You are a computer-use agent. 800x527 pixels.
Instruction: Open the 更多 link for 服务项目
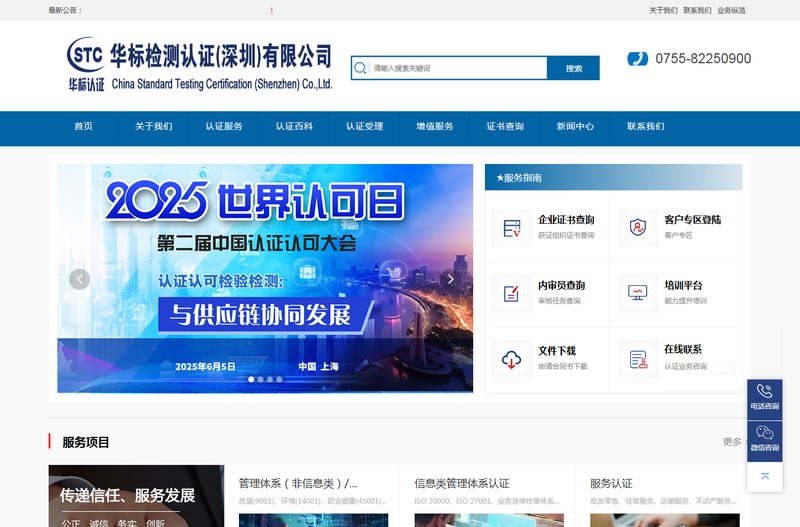(732, 442)
